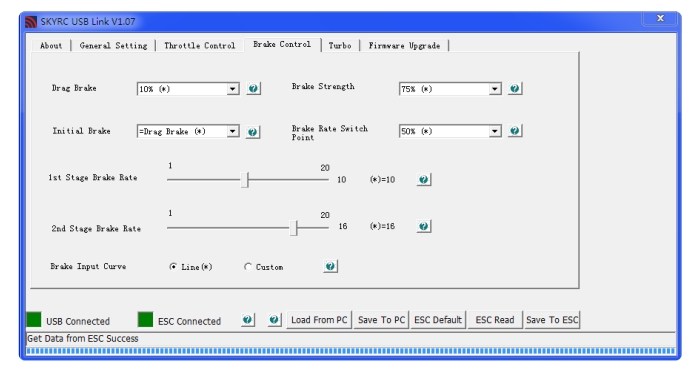695x367 pixels.
Task: Click the 1st Stage Brake Rate slider thumb
Action: click(x=245, y=180)
